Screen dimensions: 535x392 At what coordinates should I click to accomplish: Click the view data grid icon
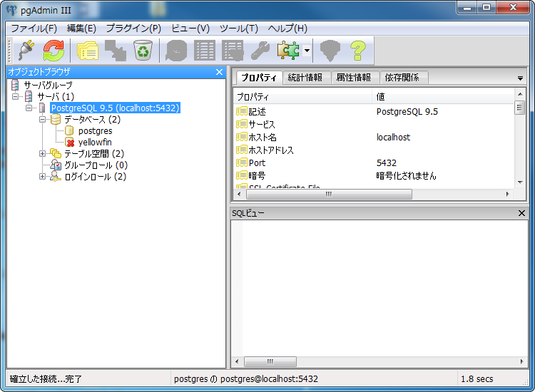pyautogui.click(x=205, y=51)
